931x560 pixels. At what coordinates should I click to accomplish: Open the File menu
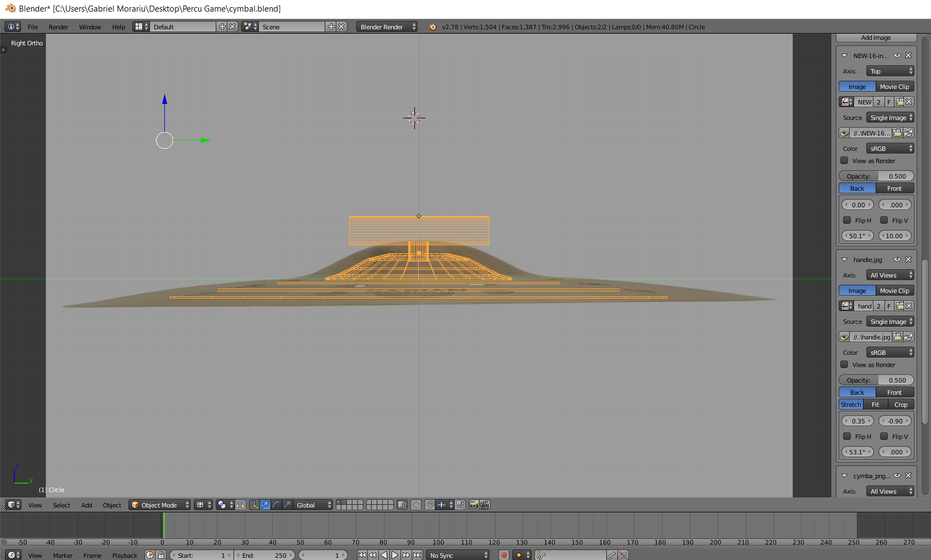33,27
